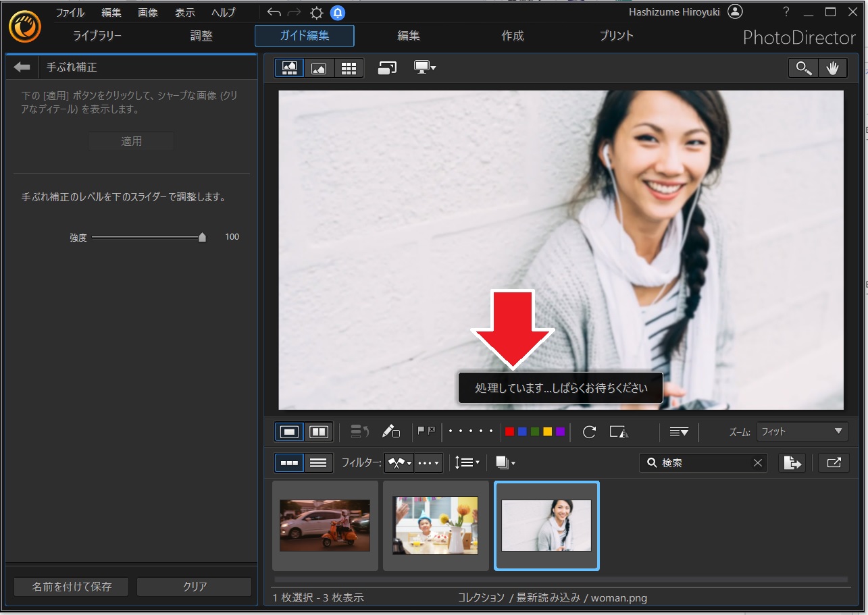Switch to the プリント tab
The width and height of the screenshot is (868, 615).
pos(617,36)
